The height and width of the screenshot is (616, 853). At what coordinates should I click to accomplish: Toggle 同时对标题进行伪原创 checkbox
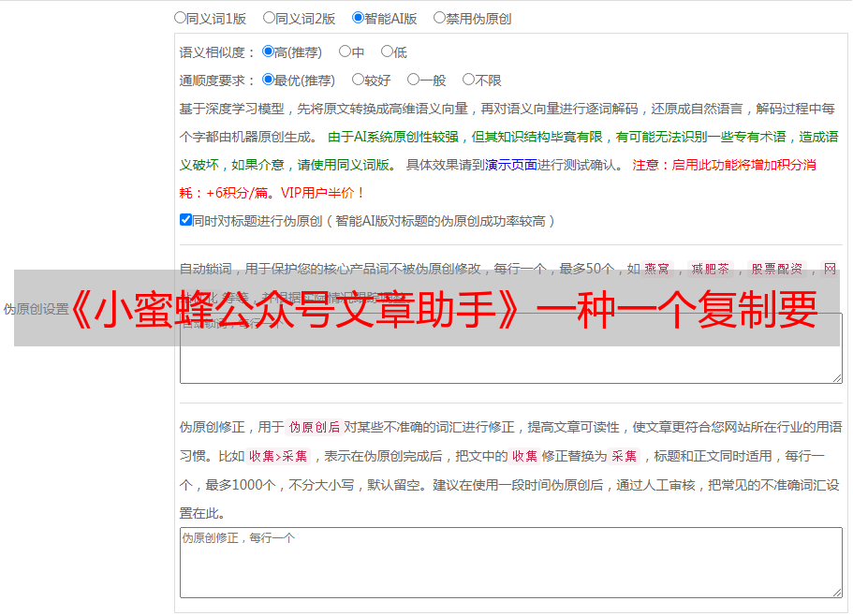(x=185, y=220)
